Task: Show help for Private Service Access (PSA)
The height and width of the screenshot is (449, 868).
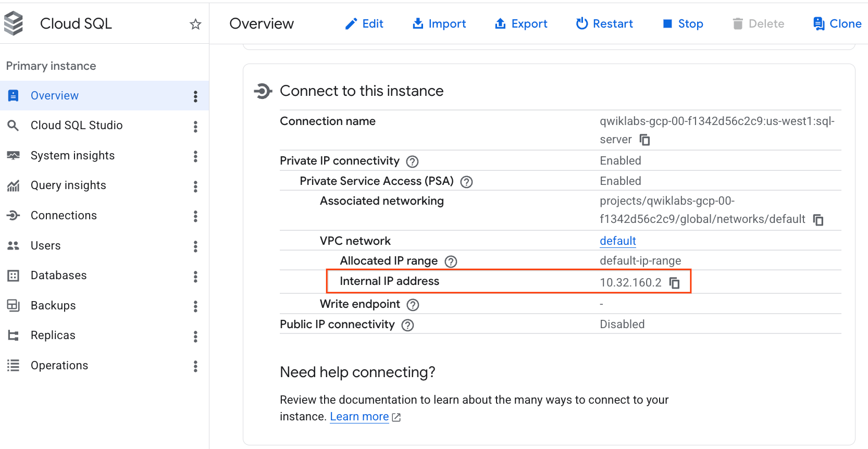Action: coord(466,182)
